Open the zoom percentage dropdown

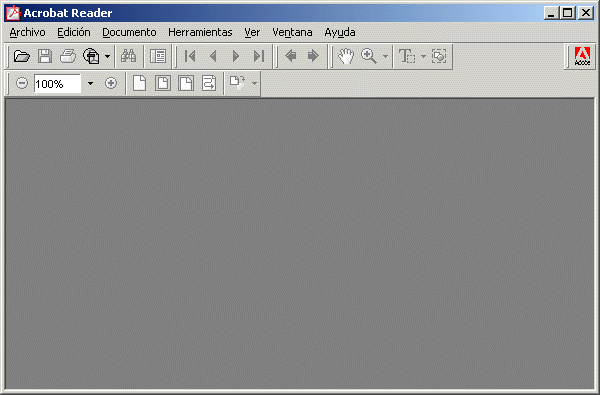pyautogui.click(x=90, y=83)
